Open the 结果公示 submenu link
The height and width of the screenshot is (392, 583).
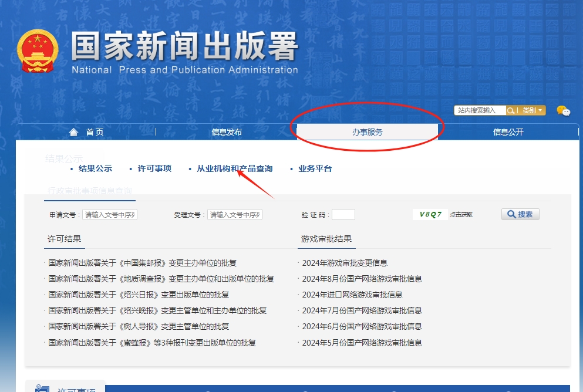point(95,168)
